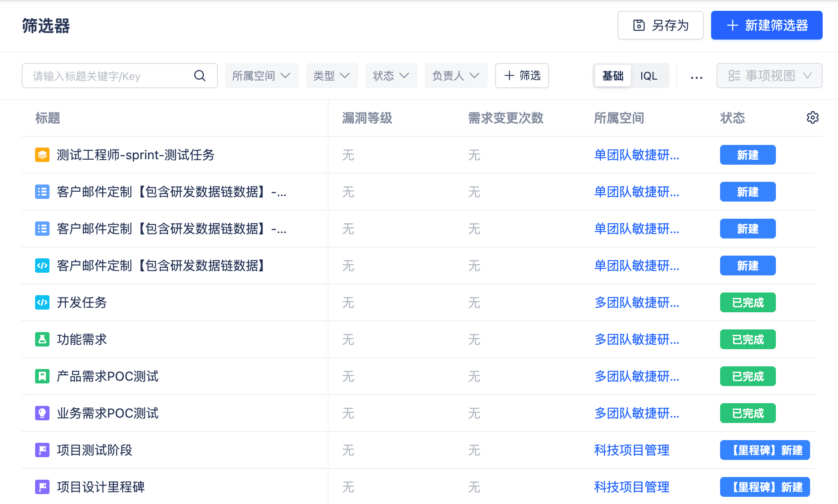Open the 类型 filter dropdown
Screen dimensions: 838x504
[x=332, y=76]
